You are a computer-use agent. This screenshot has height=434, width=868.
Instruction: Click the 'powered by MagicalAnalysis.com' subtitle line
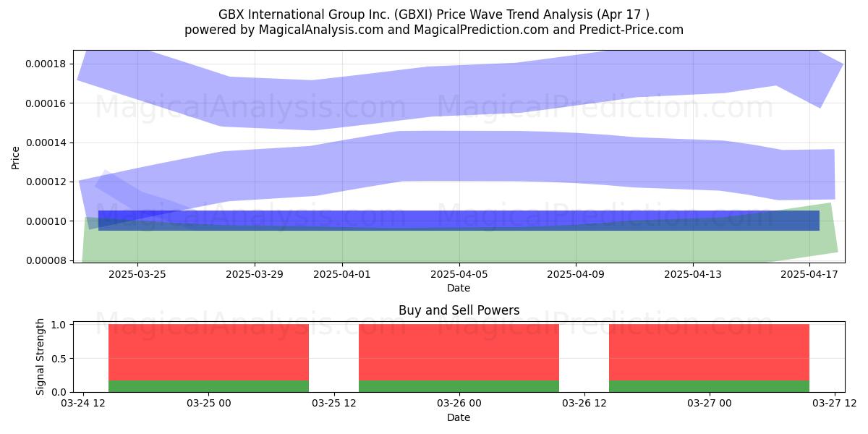click(434, 30)
